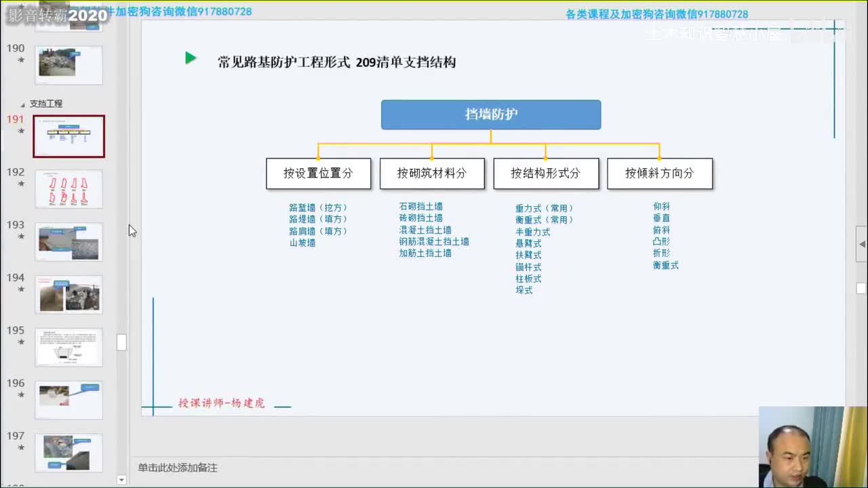The width and height of the screenshot is (868, 488).
Task: Click the text 悬臂式
Action: pos(528,243)
